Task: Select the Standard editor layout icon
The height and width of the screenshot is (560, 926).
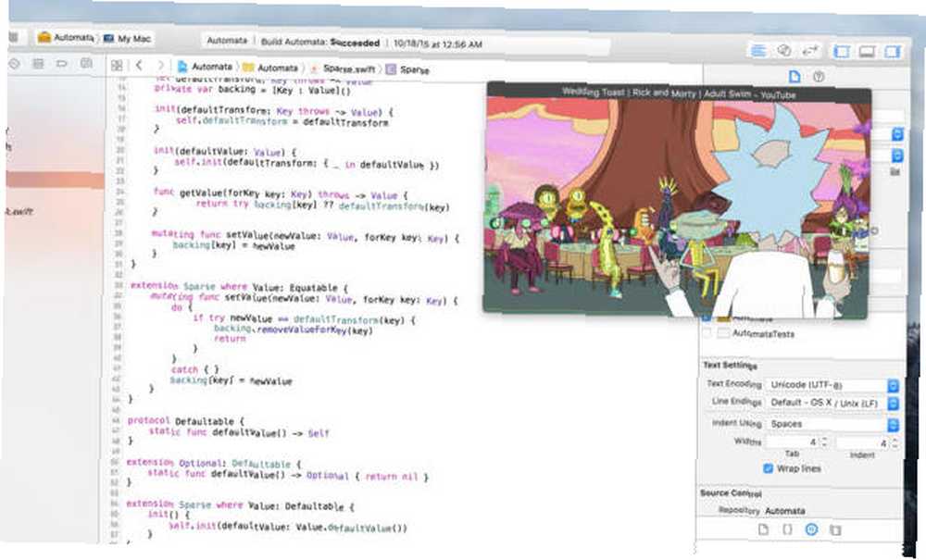Action: coord(758,51)
